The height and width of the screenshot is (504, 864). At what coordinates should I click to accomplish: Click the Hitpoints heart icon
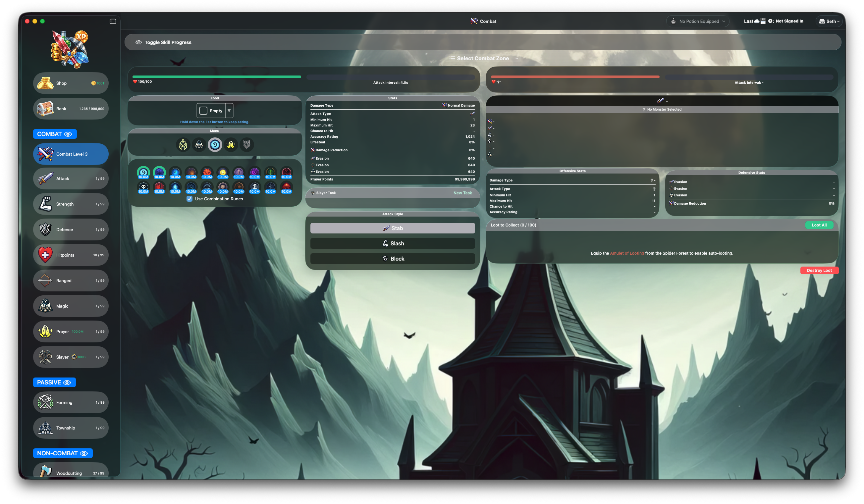(46, 255)
